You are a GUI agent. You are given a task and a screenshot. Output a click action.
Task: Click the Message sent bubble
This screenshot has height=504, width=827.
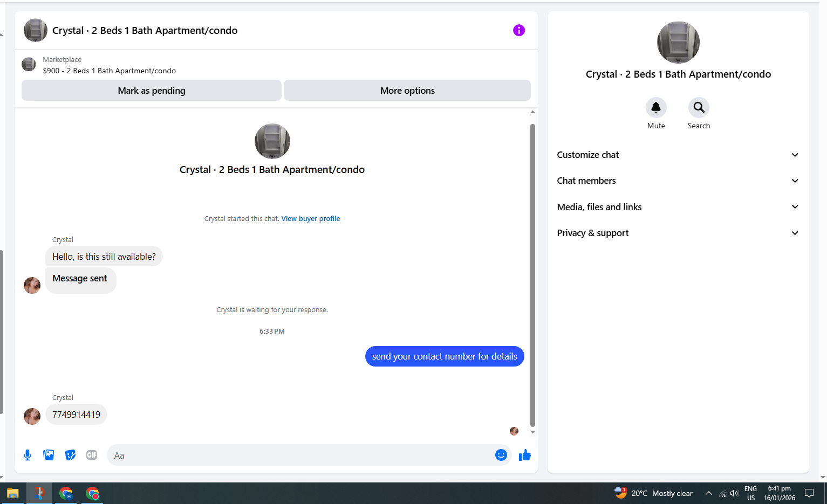(81, 280)
